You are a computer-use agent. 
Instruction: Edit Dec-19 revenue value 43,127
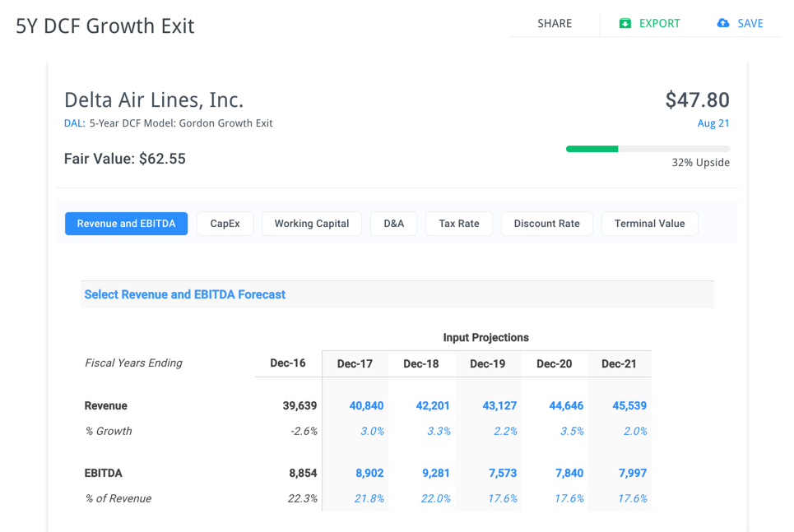tap(499, 406)
